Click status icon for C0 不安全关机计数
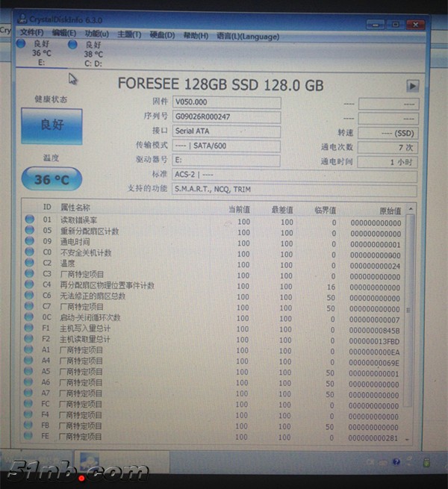Viewport: 448px width, 489px height. 29,252
